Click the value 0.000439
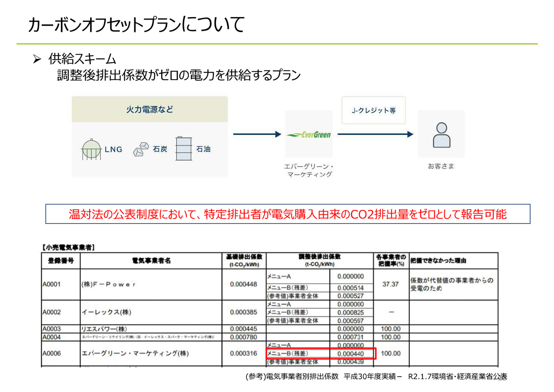 click(350, 362)
